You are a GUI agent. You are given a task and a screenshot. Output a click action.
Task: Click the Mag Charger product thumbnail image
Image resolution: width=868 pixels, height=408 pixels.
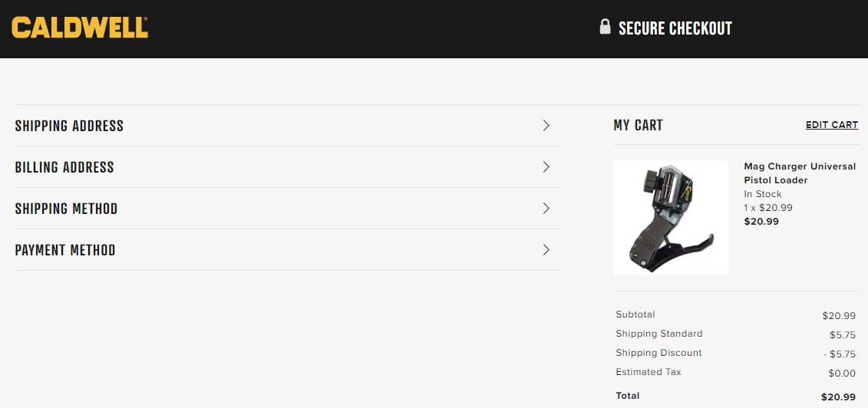671,217
